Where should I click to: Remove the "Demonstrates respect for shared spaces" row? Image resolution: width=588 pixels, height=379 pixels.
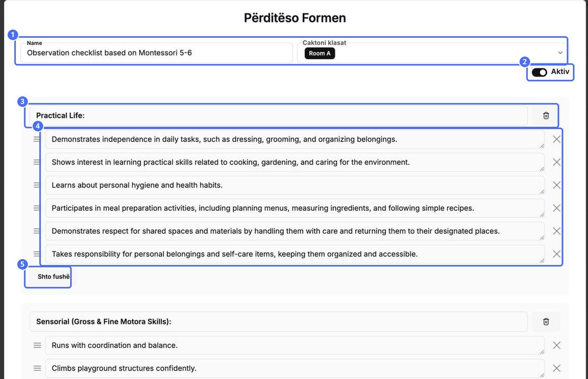click(x=557, y=231)
